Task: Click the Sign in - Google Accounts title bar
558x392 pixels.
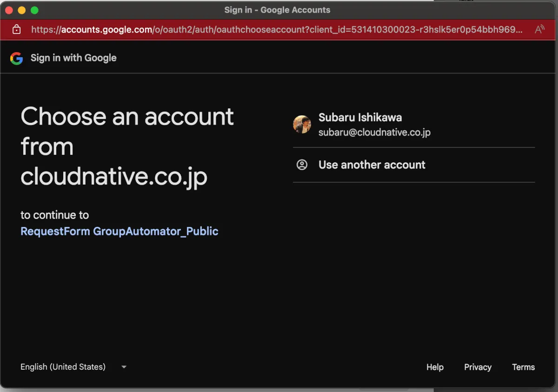Action: (x=277, y=10)
